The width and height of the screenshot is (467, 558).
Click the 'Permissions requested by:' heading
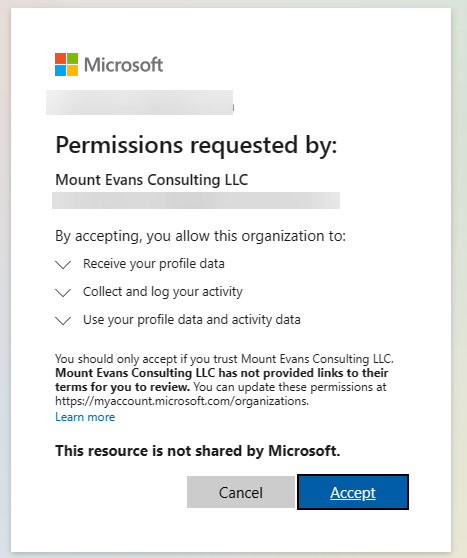tap(196, 145)
